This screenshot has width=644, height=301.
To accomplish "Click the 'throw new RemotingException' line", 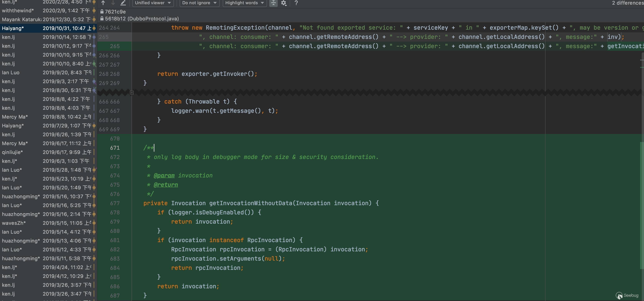I will 407,28.
